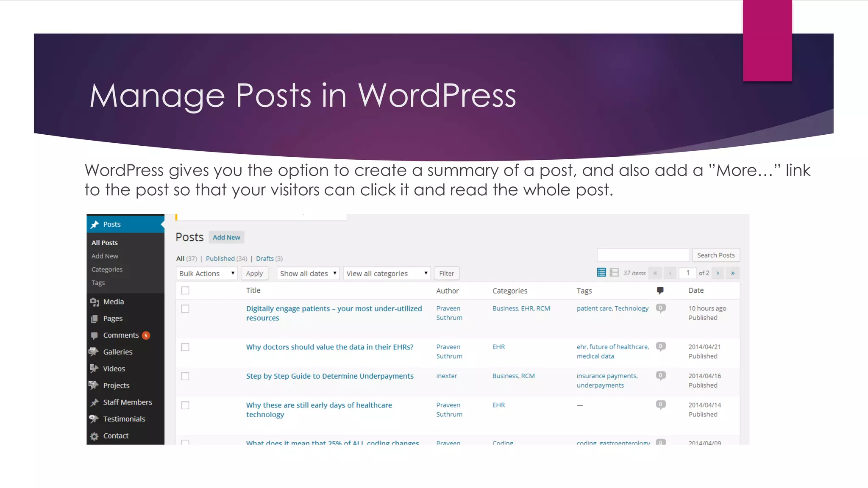Go to next page of posts

pos(718,273)
